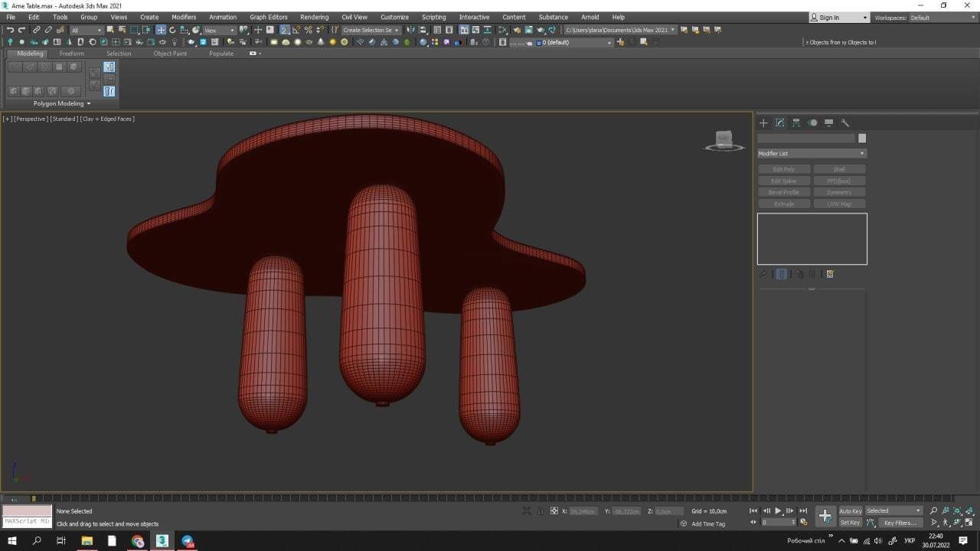Click the timeline frame slider

click(33, 498)
